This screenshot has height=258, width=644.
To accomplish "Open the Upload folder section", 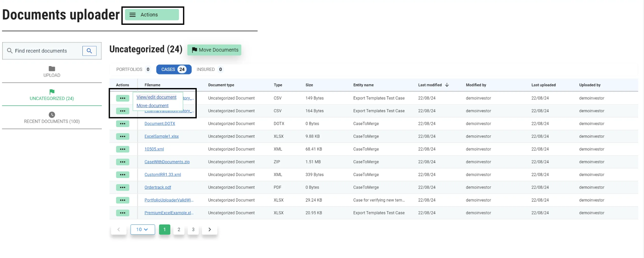I will [x=52, y=72].
